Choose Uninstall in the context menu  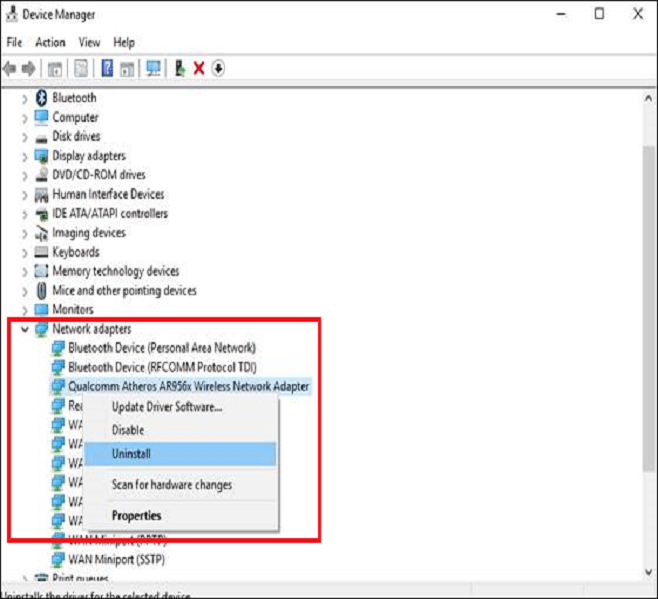(181, 454)
